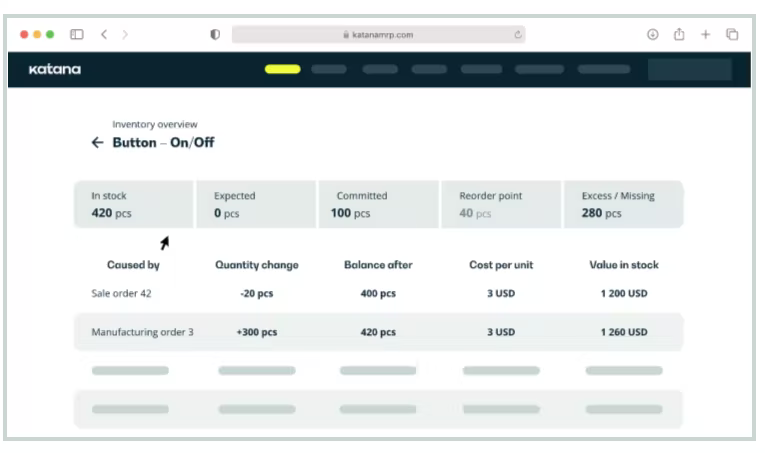Click the 420 pcs balance after cell
The height and width of the screenshot is (453, 765).
[378, 332]
